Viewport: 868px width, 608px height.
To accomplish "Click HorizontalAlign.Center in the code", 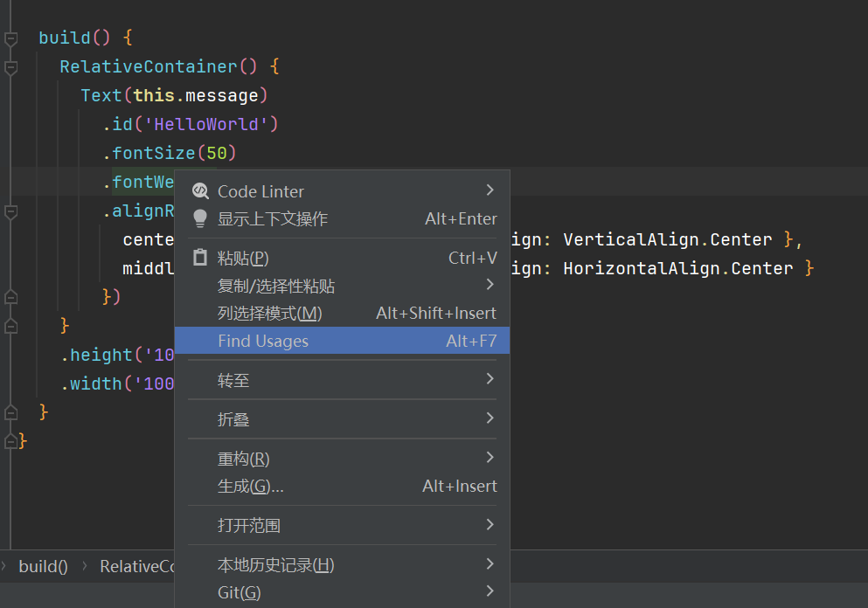I will pyautogui.click(x=678, y=268).
